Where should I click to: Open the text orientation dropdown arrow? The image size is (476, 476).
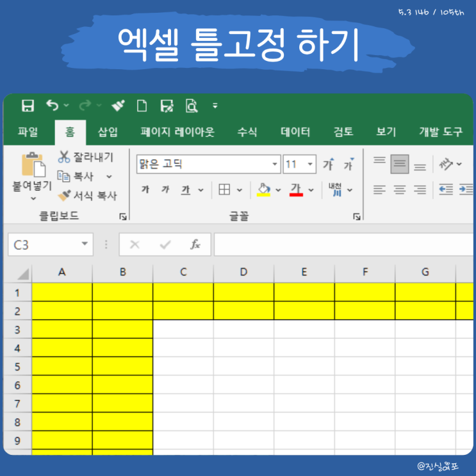(x=459, y=164)
